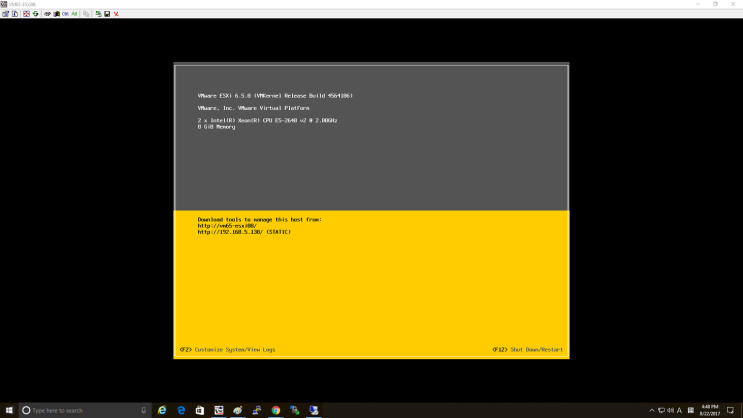Toggle the Alt key toolbar button
This screenshot has width=743, height=418.
pos(74,14)
